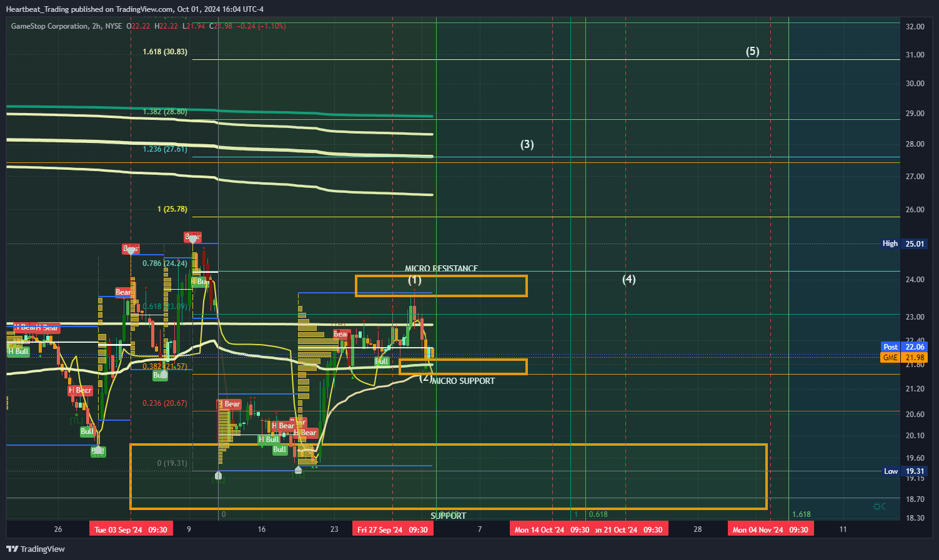
Task: Click the wave (4) label
Action: point(629,279)
